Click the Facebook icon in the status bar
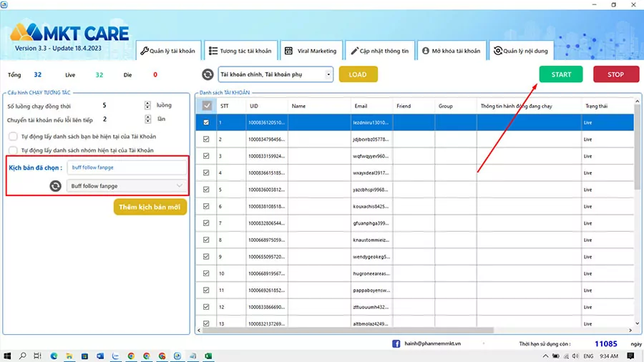This screenshot has height=362, width=644. [396, 344]
